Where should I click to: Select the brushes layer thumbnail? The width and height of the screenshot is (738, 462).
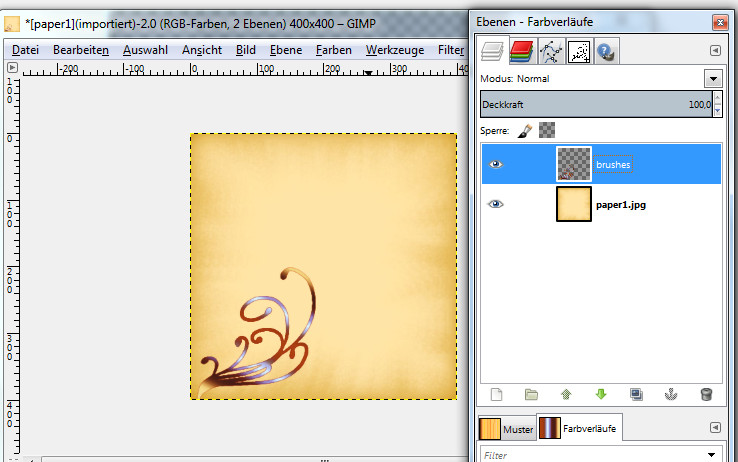[x=574, y=164]
